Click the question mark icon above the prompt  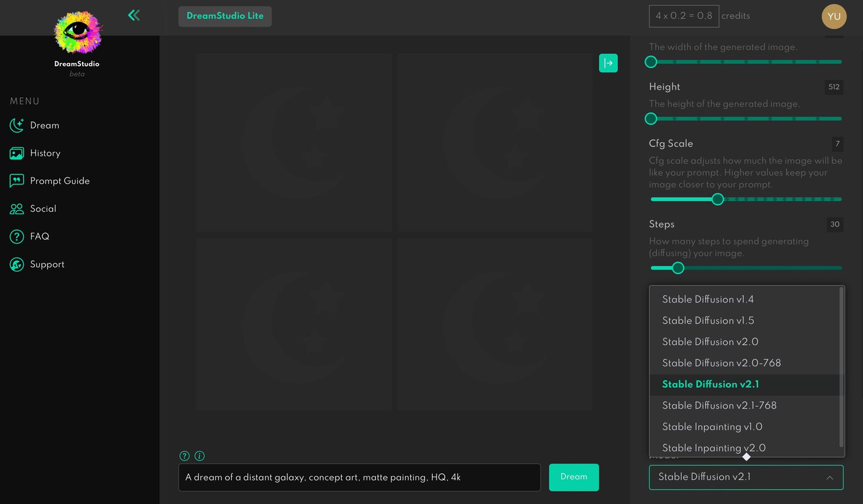[184, 455]
